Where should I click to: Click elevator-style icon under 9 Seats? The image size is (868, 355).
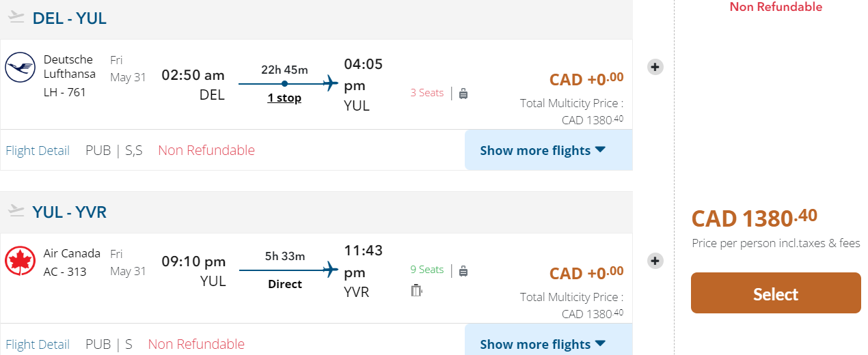417,291
